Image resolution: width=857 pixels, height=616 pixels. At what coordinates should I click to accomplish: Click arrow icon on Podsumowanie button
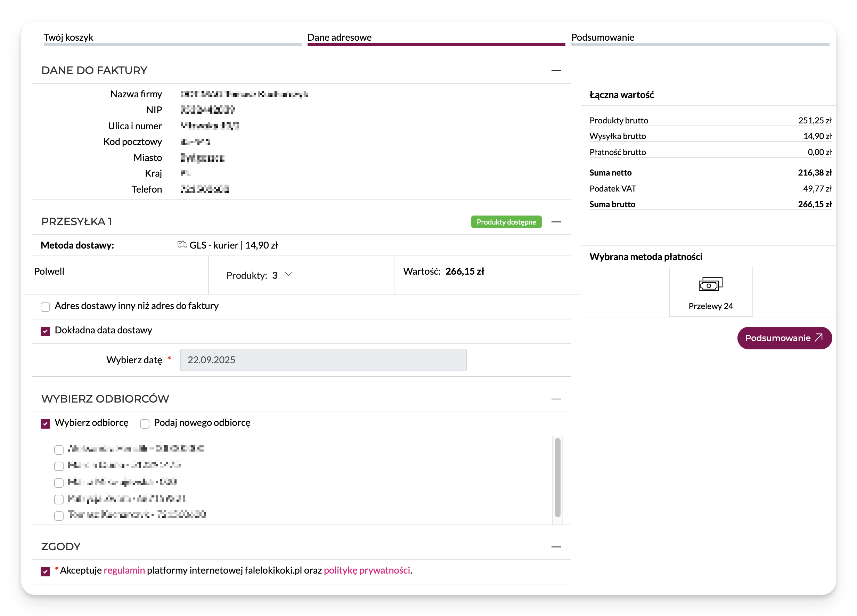pos(818,338)
